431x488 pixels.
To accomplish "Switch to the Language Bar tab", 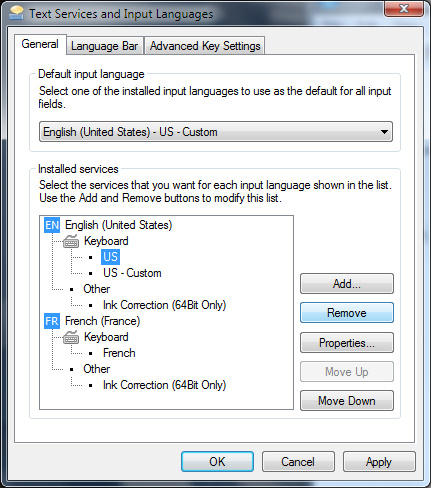I will point(105,46).
